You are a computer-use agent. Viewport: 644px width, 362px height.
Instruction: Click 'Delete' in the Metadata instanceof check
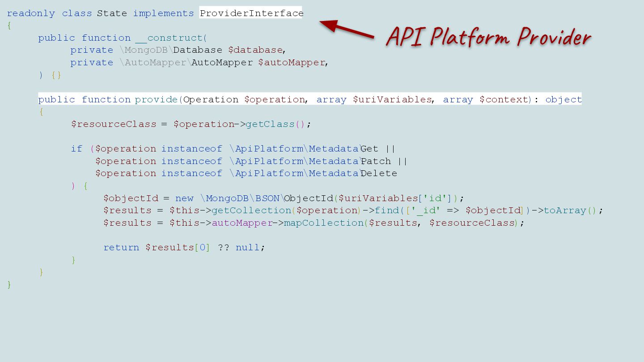(379, 173)
